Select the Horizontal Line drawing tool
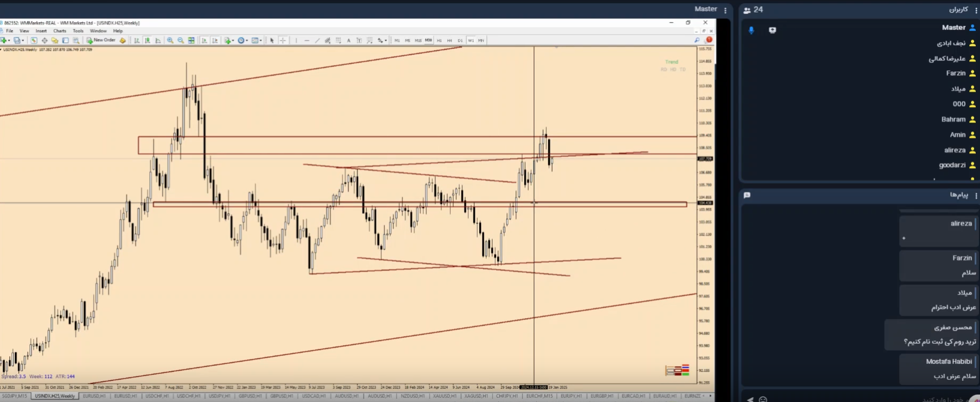Image resolution: width=980 pixels, height=402 pixels. (x=307, y=40)
